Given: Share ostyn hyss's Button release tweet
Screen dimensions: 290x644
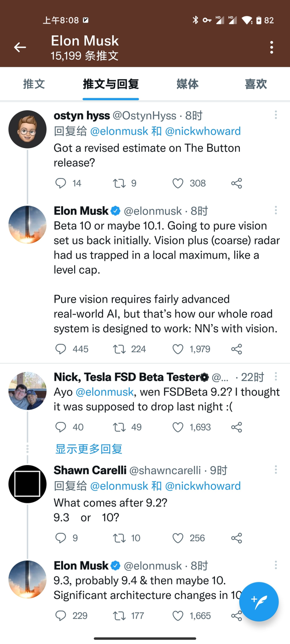Looking at the screenshot, I should [x=237, y=183].
